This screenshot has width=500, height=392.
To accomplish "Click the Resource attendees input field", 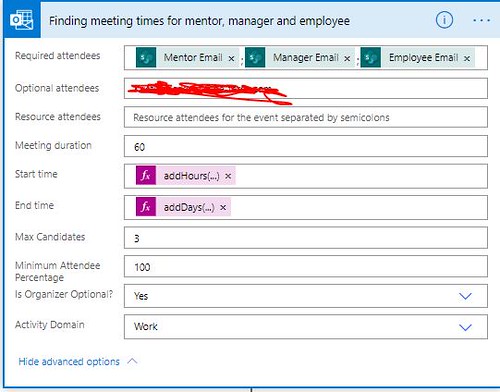I will coord(306,117).
